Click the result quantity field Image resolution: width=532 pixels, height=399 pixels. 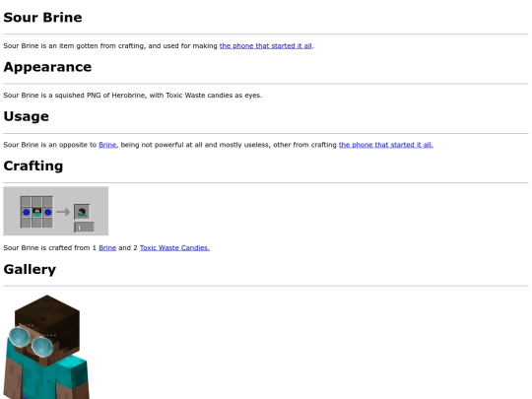pos(84,228)
